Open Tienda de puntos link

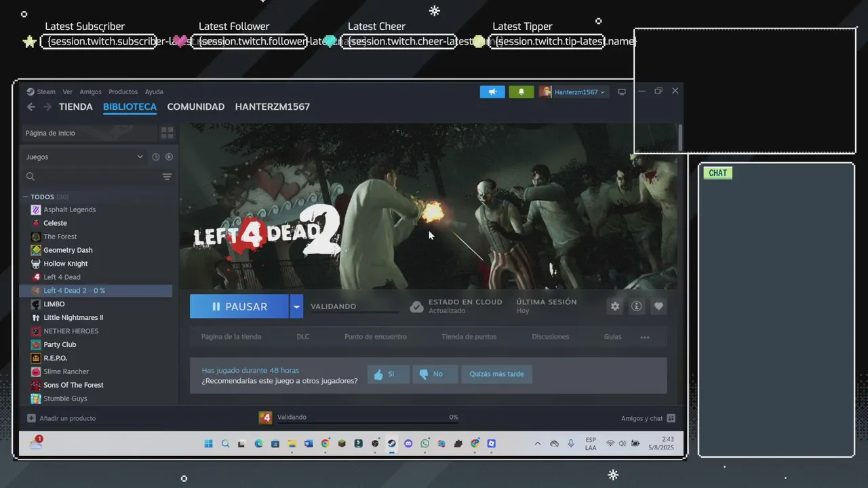[x=469, y=337]
